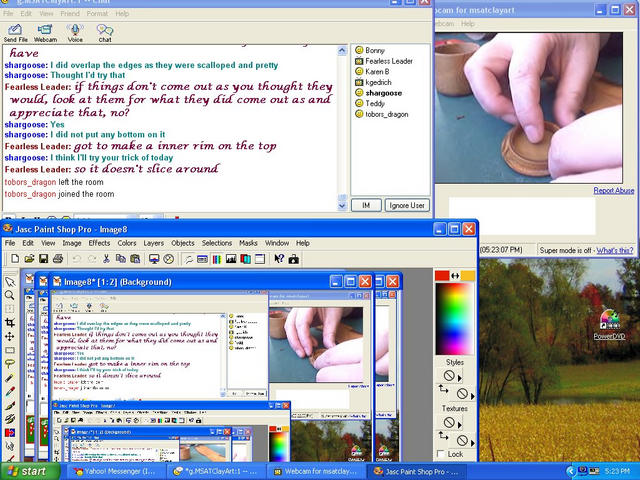Viewport: 640px width, 480px height.
Task: Click the Ignore User button
Action: coord(407,205)
